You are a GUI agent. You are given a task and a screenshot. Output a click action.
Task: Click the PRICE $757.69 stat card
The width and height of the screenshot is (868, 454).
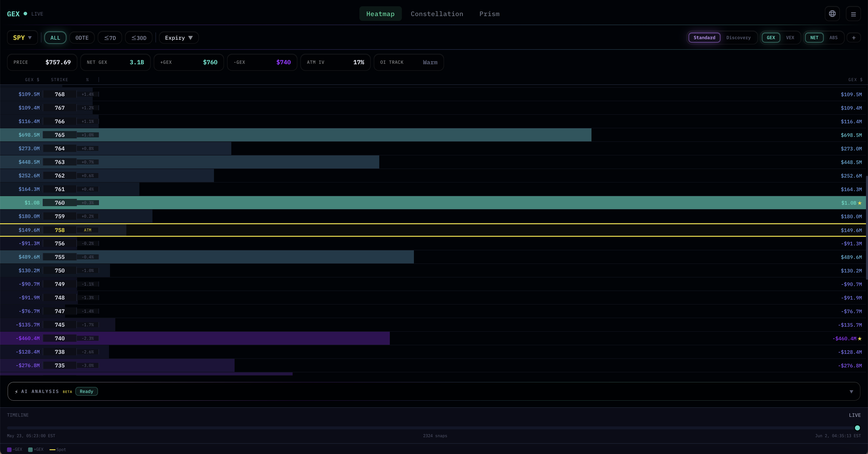42,62
